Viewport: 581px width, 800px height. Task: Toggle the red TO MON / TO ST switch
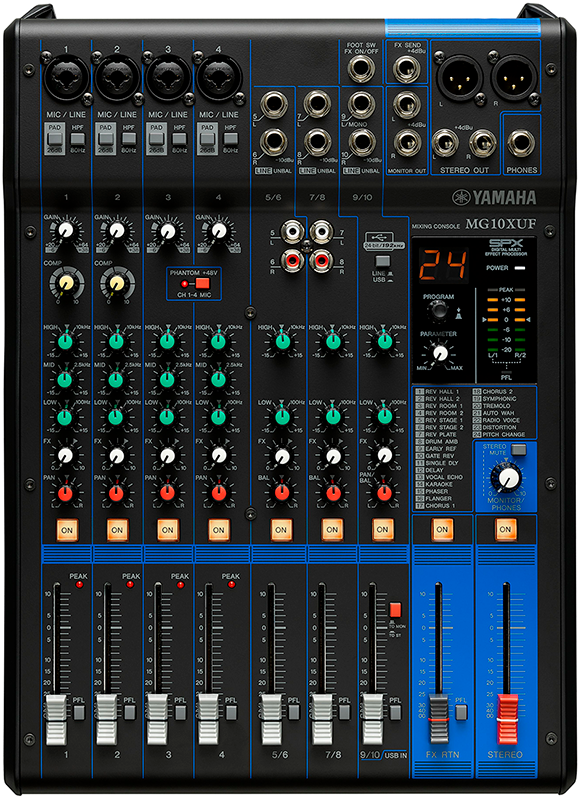click(x=395, y=610)
